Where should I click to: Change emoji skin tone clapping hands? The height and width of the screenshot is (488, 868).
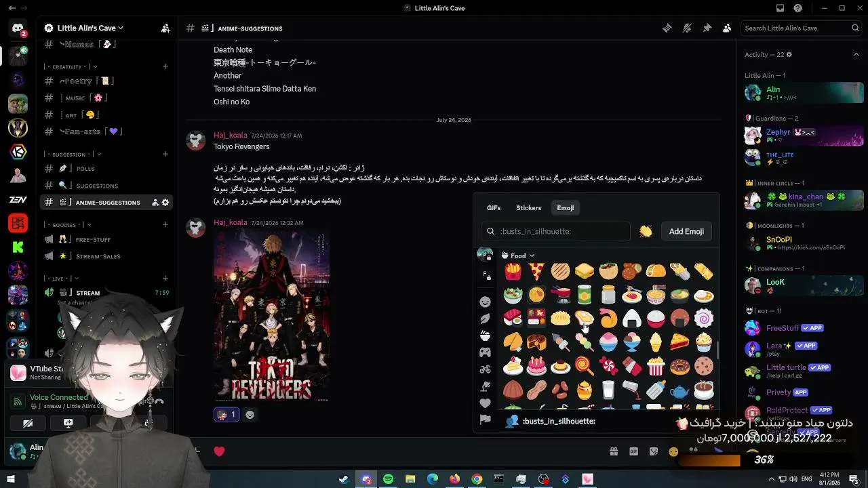tap(646, 231)
